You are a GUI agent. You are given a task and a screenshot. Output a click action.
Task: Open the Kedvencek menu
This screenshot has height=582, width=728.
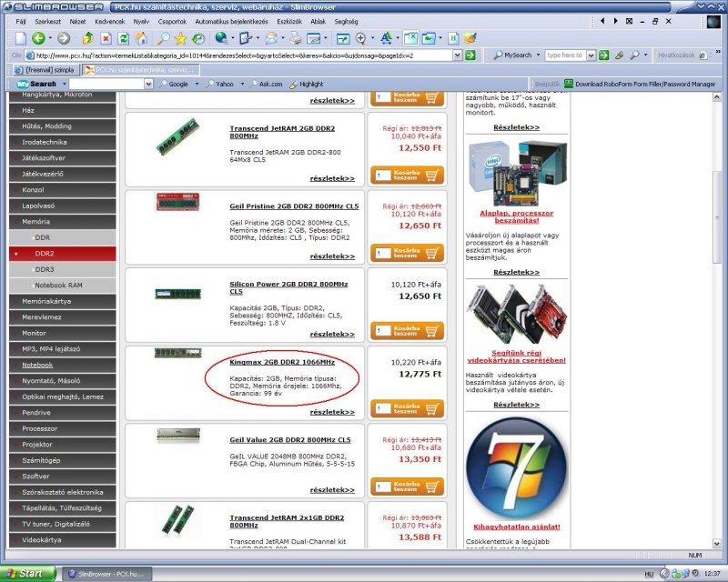tap(110, 21)
